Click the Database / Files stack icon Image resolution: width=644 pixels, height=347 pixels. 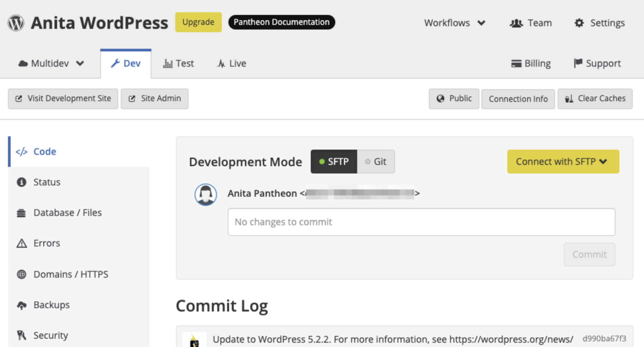coord(22,213)
